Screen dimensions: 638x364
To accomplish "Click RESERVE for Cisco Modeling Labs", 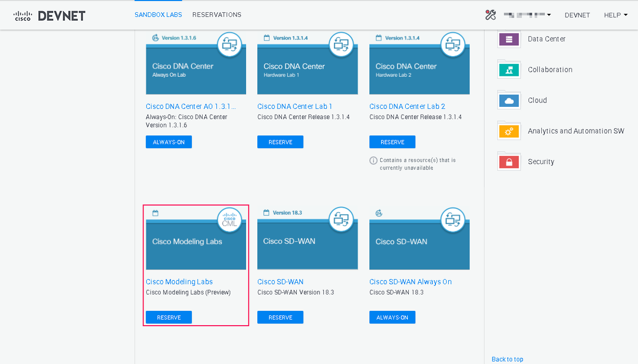I will (x=169, y=317).
